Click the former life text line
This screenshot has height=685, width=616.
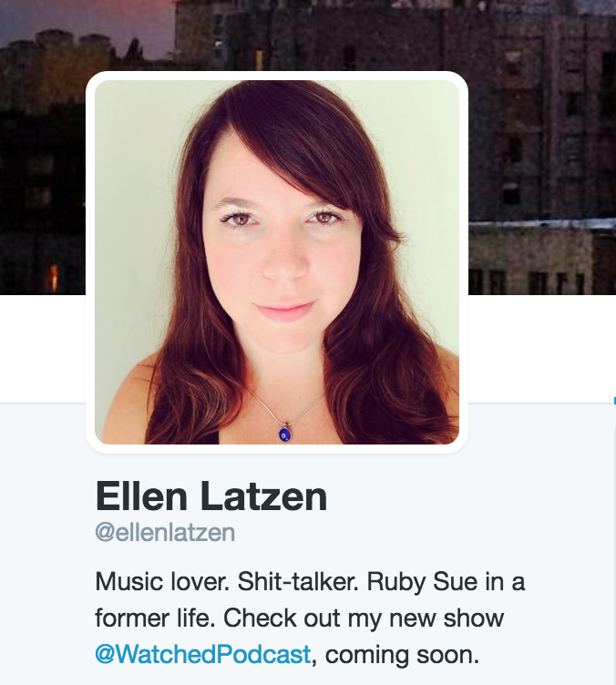tap(155, 619)
